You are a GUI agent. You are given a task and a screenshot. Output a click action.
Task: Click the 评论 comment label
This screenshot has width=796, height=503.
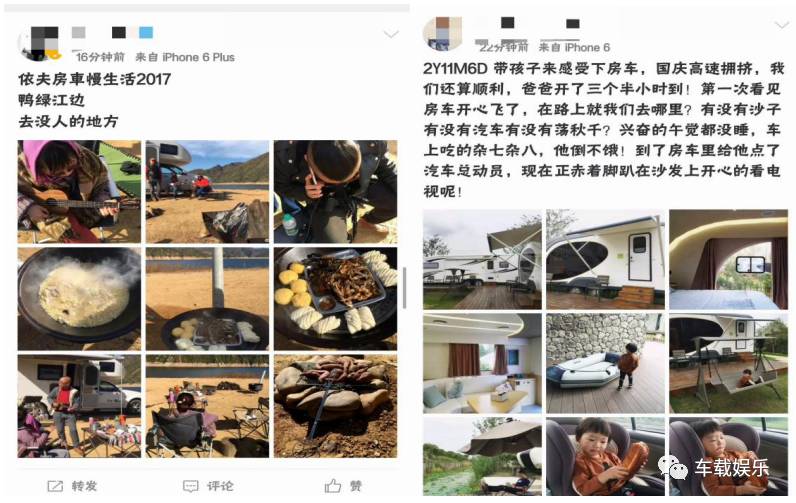(220, 486)
